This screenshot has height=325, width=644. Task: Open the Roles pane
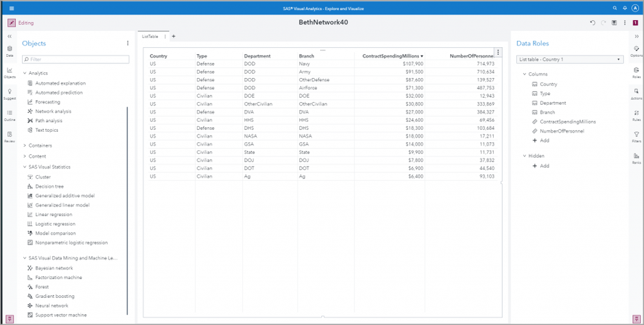point(637,72)
